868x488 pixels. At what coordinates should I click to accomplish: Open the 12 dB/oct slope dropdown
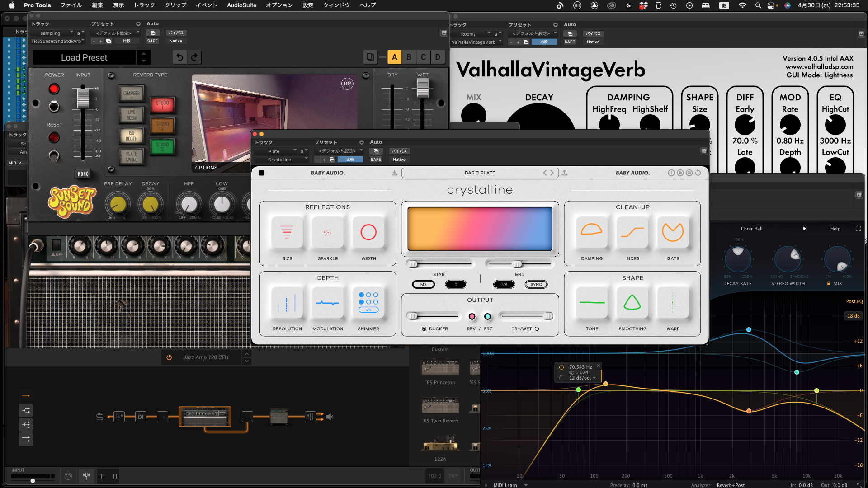[x=582, y=378]
